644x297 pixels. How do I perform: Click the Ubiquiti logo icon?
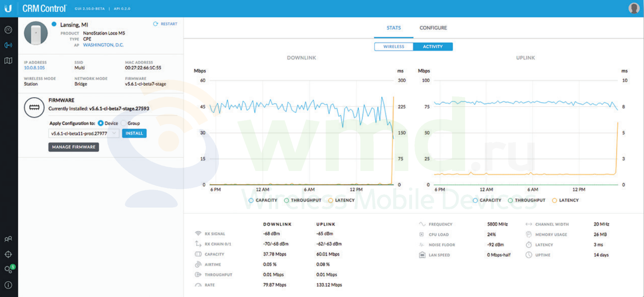point(8,8)
